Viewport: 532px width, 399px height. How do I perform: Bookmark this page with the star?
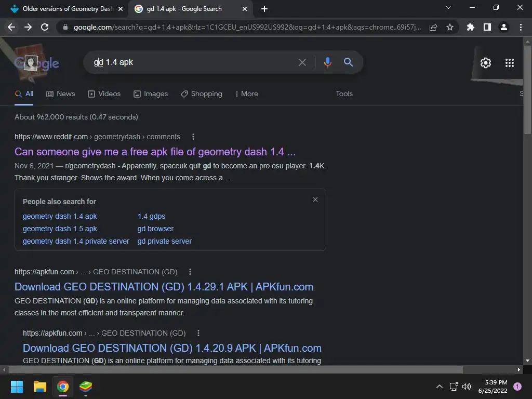[450, 27]
